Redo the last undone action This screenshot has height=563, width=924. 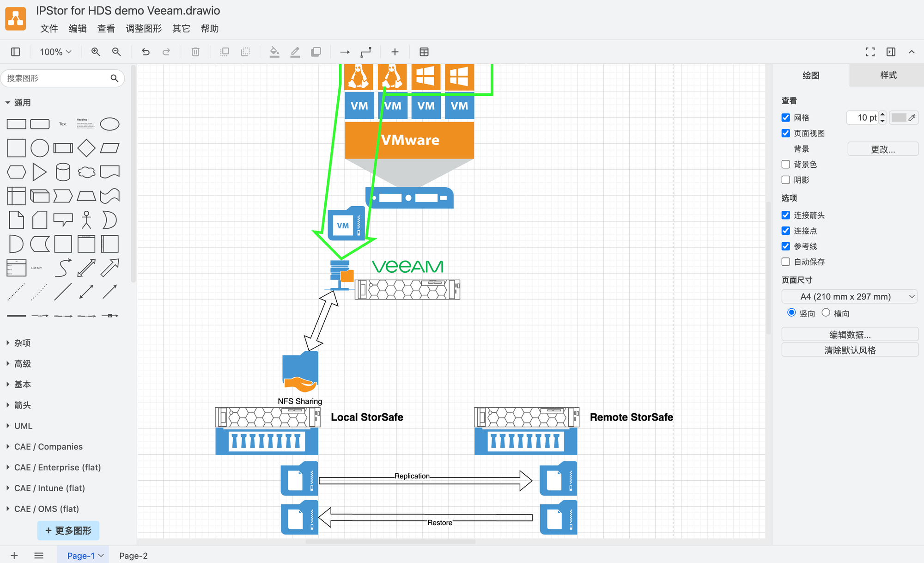click(166, 52)
